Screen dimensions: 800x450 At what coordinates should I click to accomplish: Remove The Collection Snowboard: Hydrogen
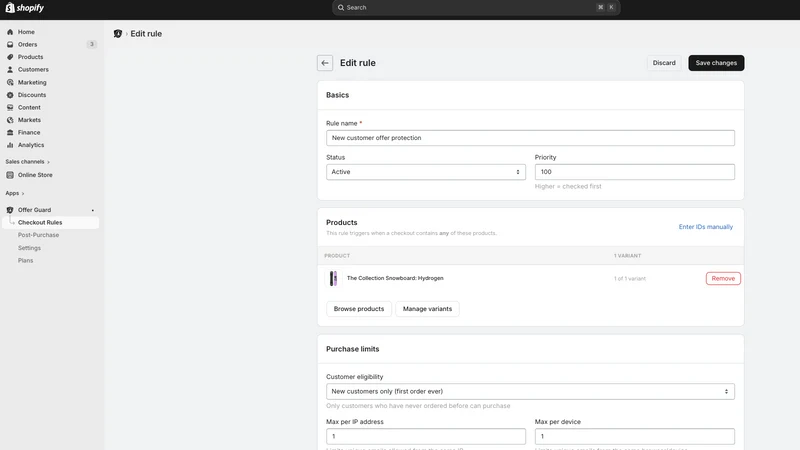[x=723, y=279]
